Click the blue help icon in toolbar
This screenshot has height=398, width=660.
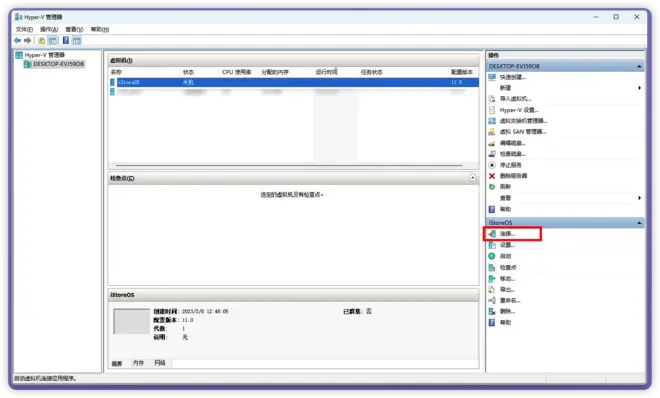tap(66, 40)
